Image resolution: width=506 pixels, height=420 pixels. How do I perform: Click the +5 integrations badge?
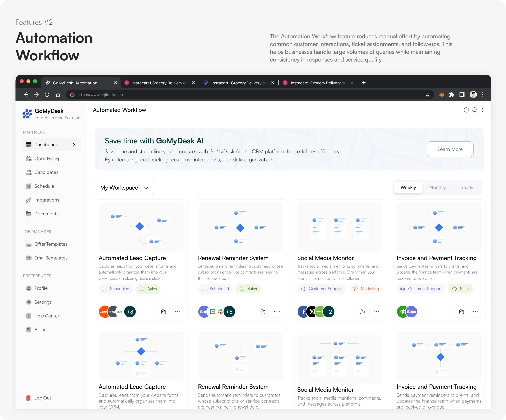point(229,311)
